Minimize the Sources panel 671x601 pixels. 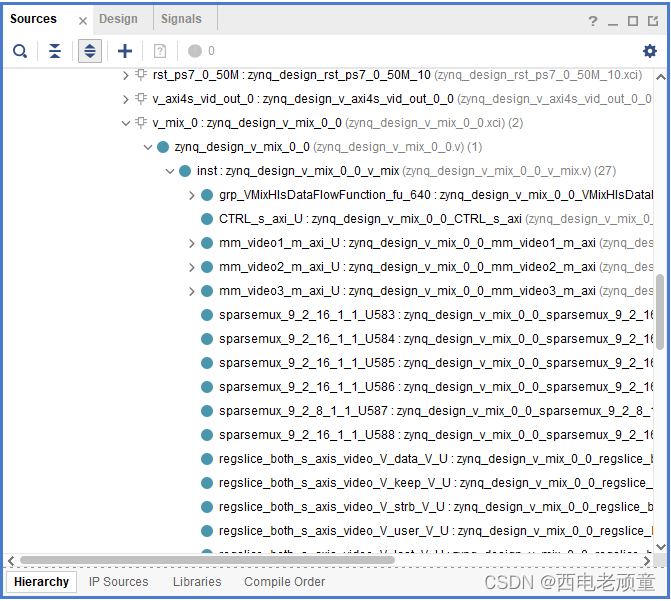(613, 22)
